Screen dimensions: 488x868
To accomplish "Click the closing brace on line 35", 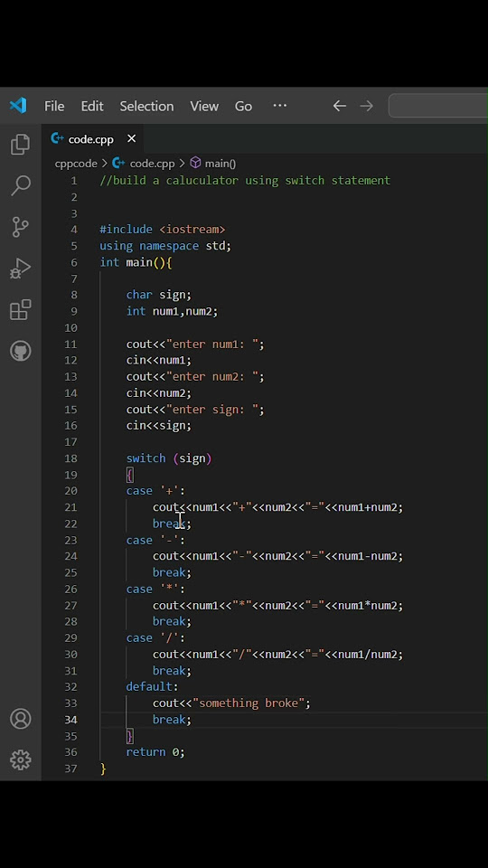I will tap(129, 736).
